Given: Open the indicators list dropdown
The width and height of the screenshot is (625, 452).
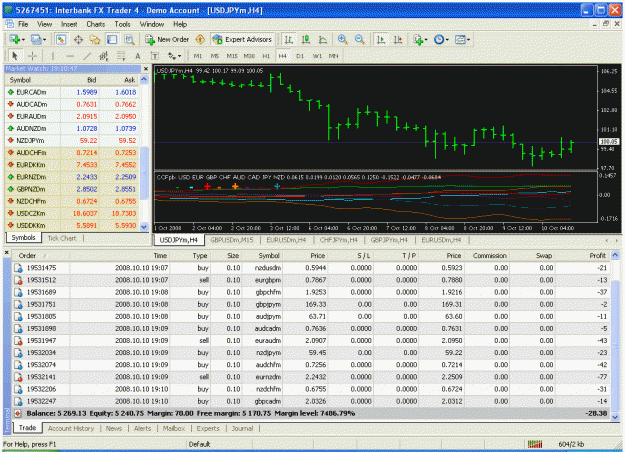Looking at the screenshot, I should click(420, 39).
